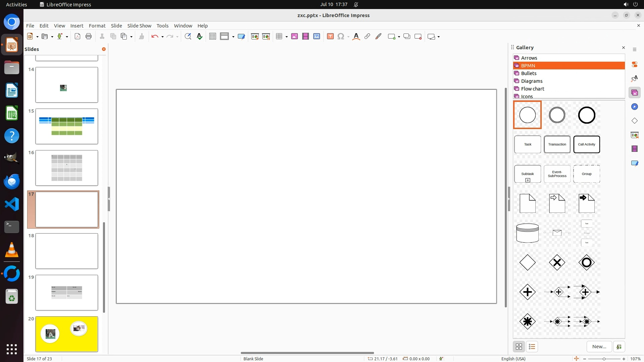Click the New... button in the Gallery
Screen dimensions: 644x362
click(x=599, y=347)
